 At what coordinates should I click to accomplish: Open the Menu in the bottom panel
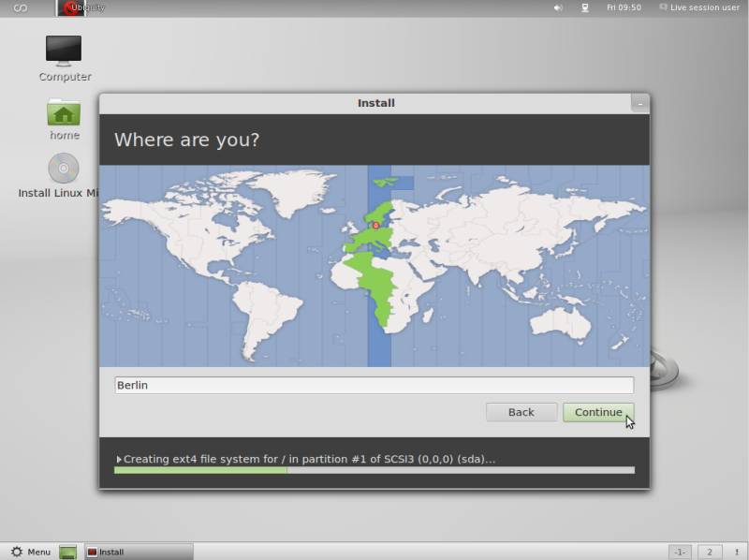[31, 552]
